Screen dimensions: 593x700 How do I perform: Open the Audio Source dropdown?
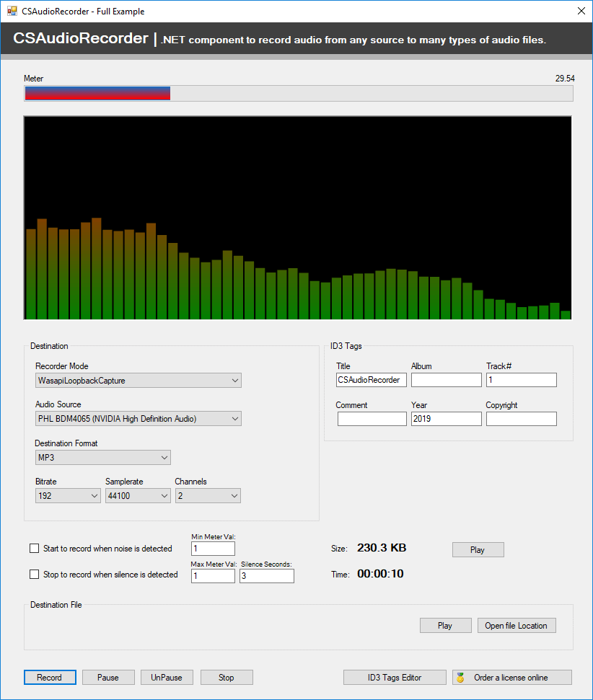tap(234, 418)
